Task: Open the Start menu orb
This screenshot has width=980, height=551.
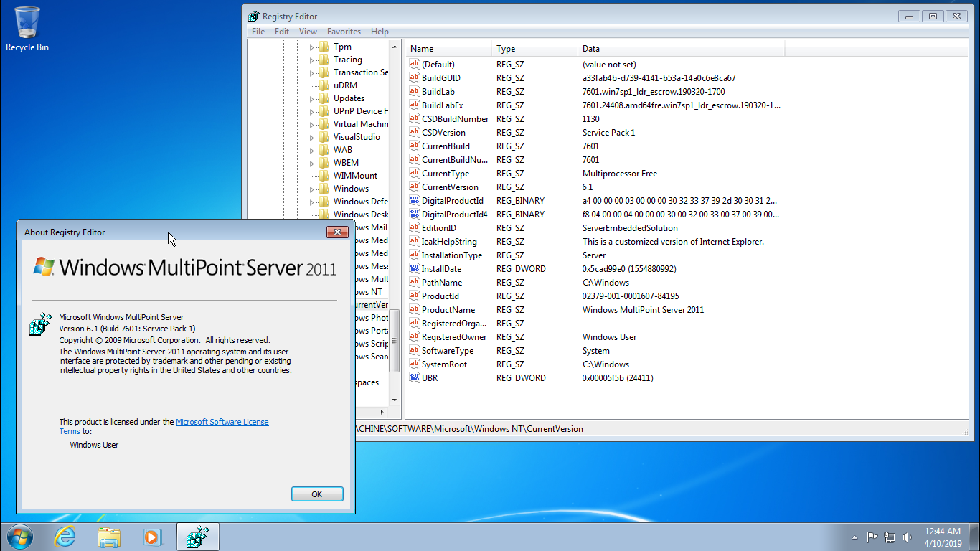Action: 19,536
